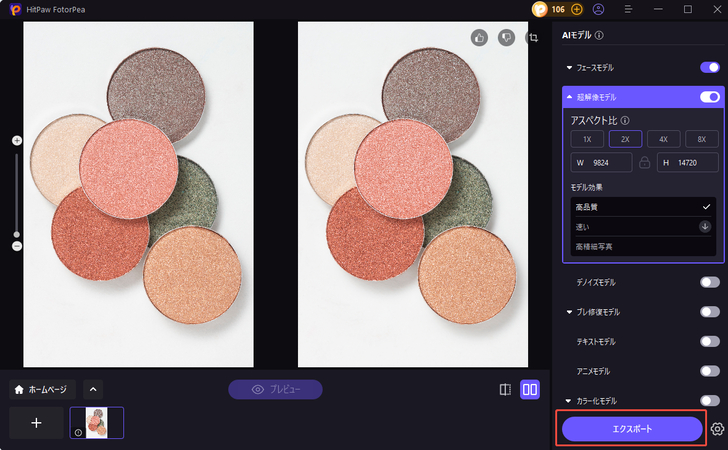Switch to split slider comparison view

coord(505,390)
